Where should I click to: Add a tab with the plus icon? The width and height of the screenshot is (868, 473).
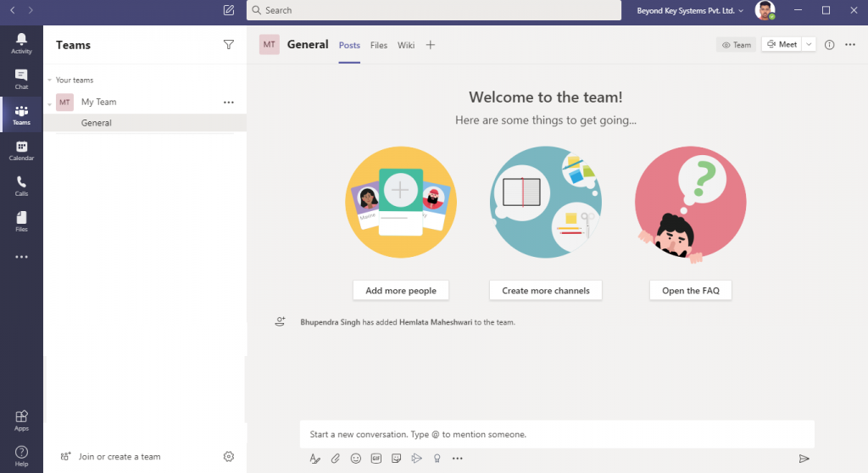point(430,46)
